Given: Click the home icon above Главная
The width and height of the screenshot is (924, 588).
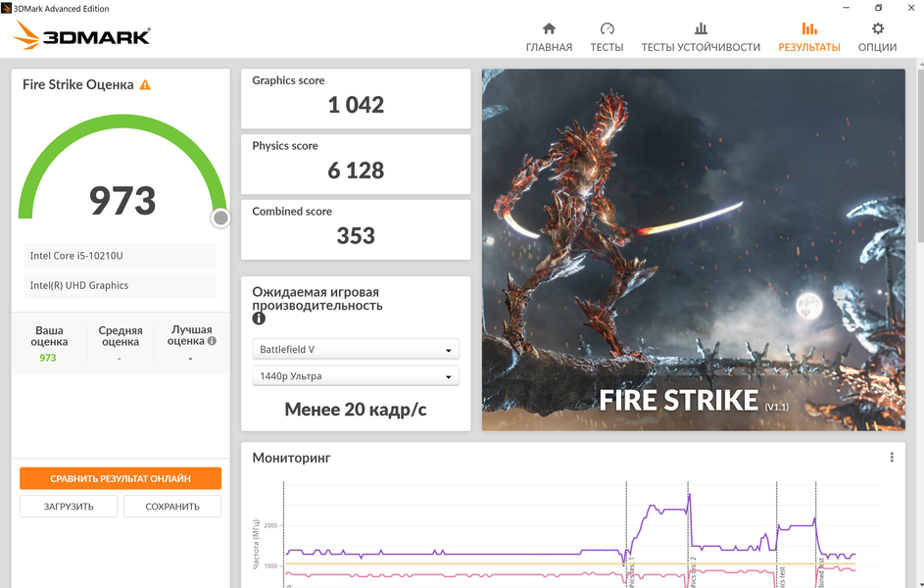Looking at the screenshot, I should point(549,28).
